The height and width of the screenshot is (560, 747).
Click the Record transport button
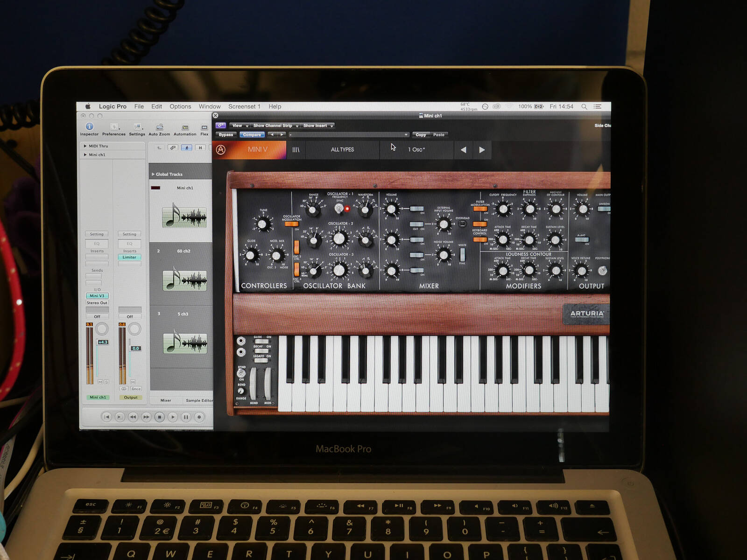(x=199, y=417)
